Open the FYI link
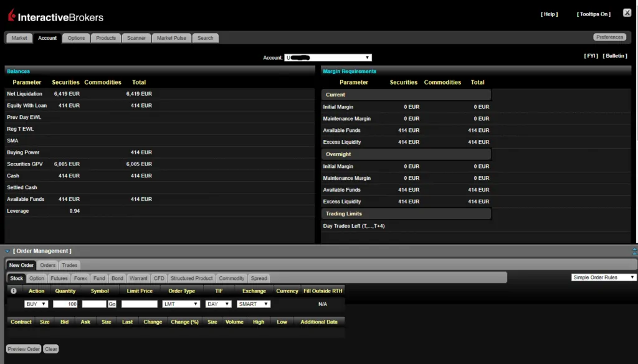Viewport: 638px width, 364px height. click(x=591, y=55)
